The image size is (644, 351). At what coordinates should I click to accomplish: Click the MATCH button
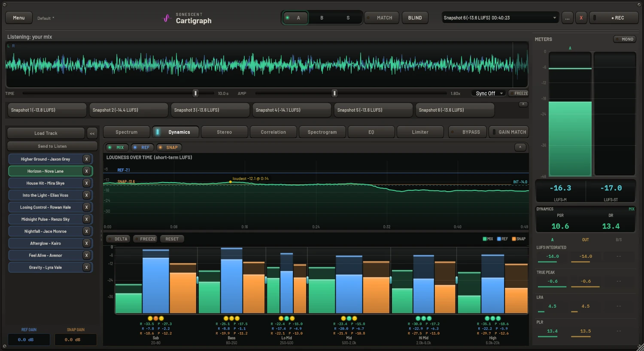[x=381, y=18]
